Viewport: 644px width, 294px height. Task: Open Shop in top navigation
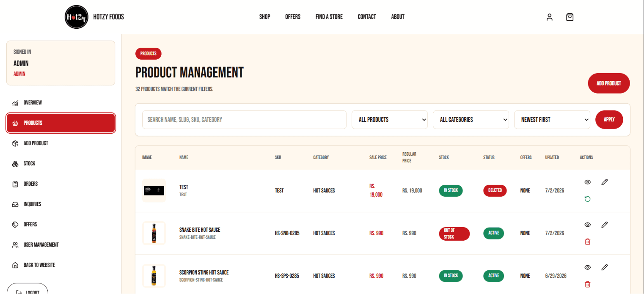265,17
